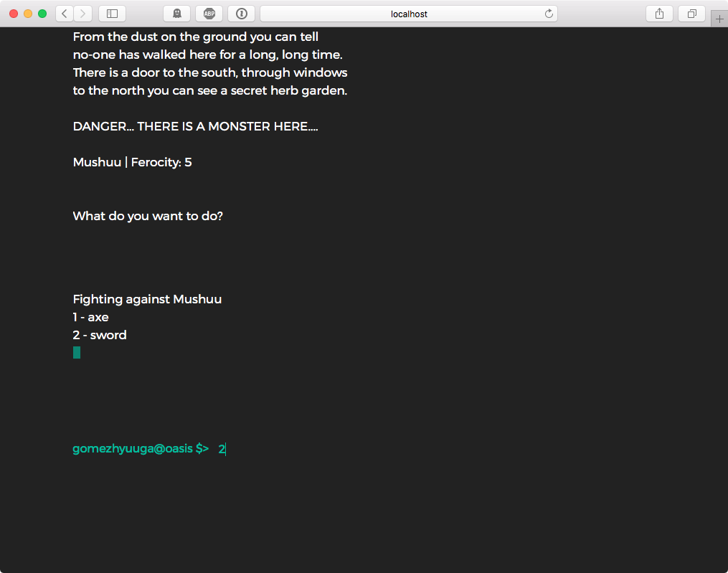Close the Safari window
Viewport: 728px width, 573px height.
(x=14, y=14)
